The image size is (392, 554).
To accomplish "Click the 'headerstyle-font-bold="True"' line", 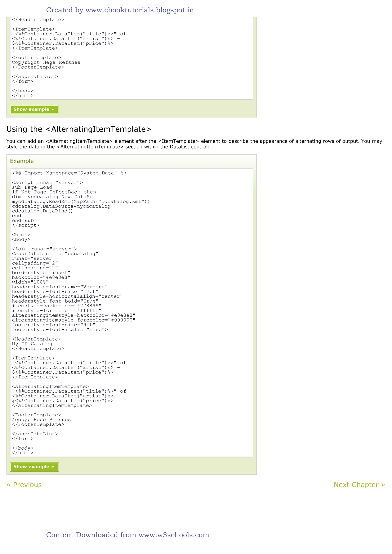I will pyautogui.click(x=55, y=301).
